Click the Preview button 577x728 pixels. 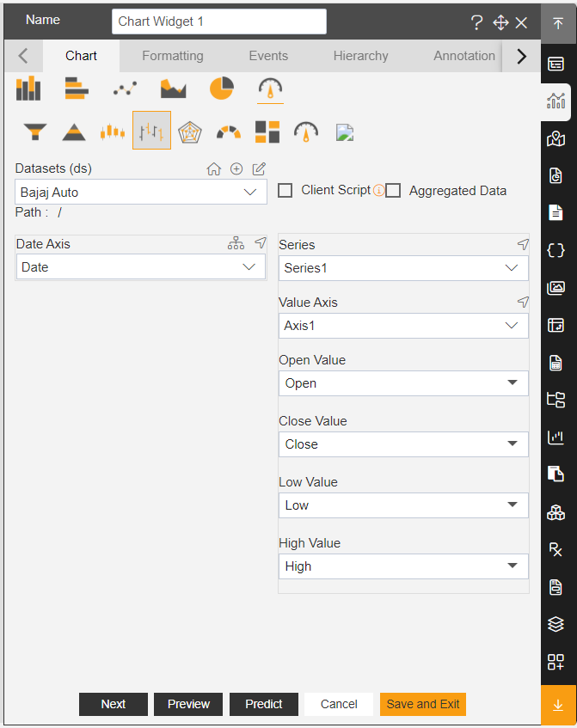pos(188,704)
